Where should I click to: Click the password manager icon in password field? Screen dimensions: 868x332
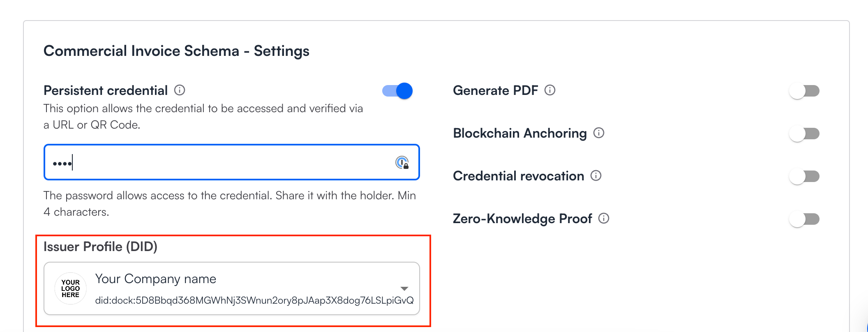coord(402,163)
